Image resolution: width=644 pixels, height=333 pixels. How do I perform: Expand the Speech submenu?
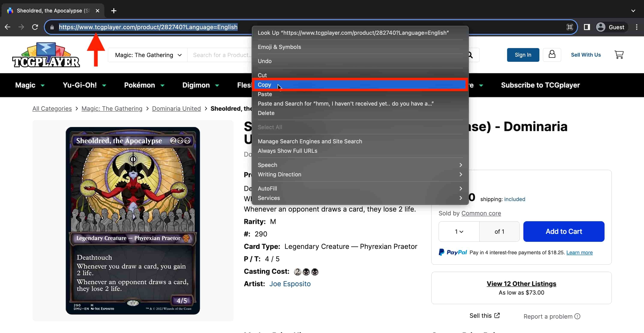[x=360, y=165]
